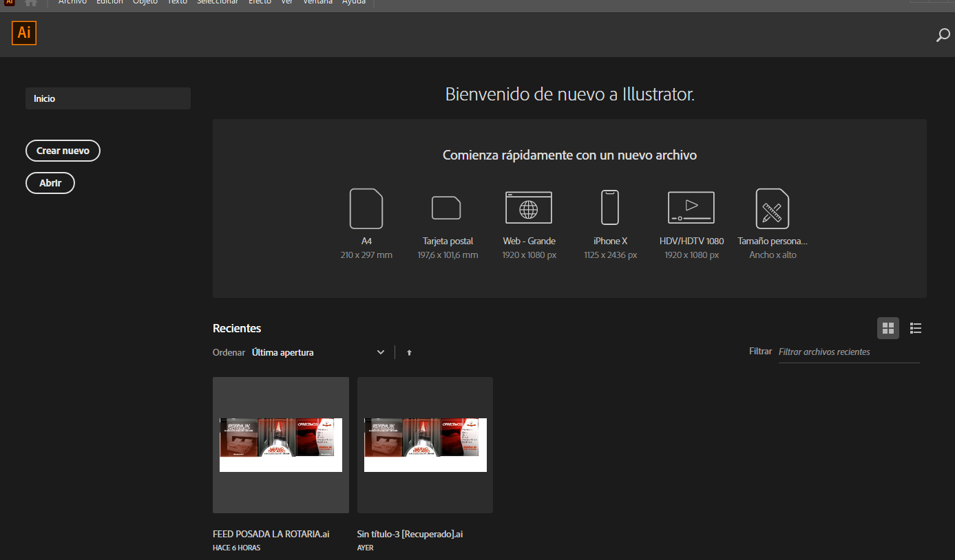The image size is (955, 560).
Task: Choose the Web - Grande preset icon
Action: point(529,208)
